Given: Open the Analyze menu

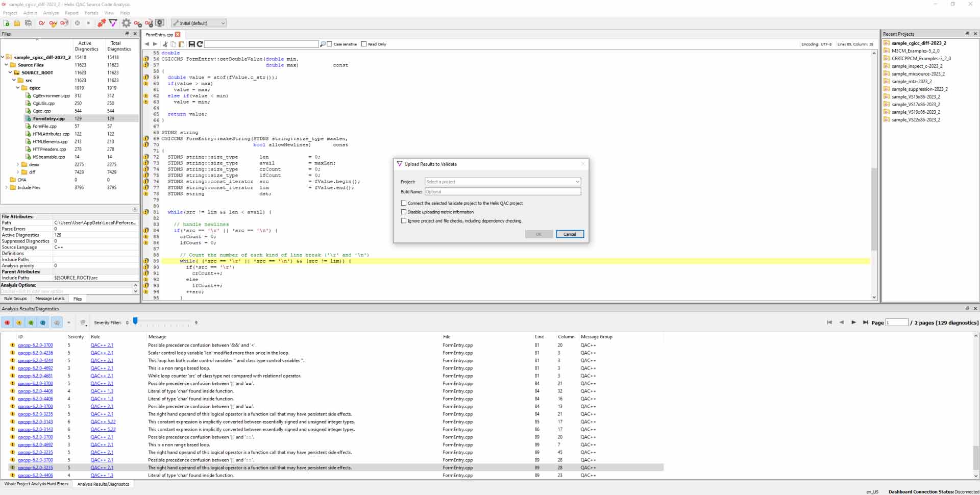Looking at the screenshot, I should pyautogui.click(x=51, y=13).
